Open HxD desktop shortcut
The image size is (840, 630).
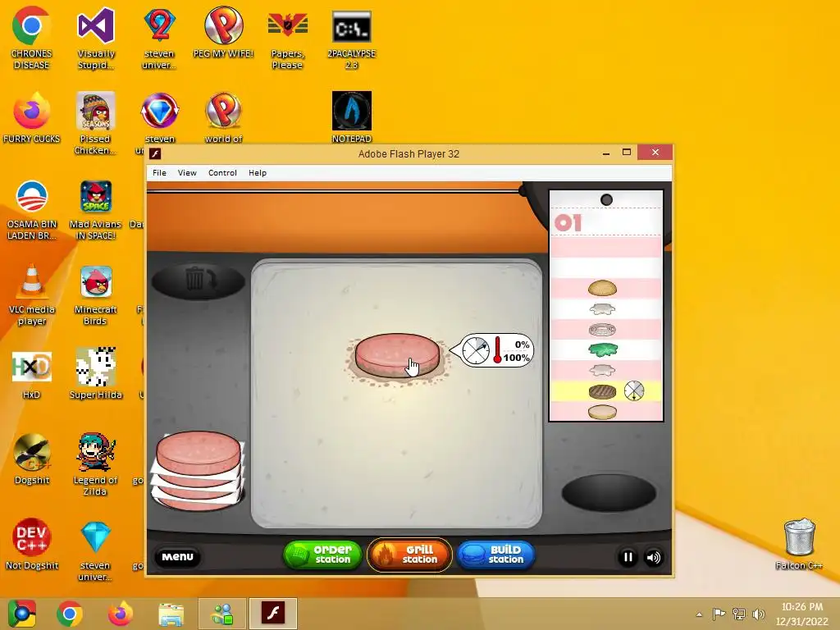click(x=32, y=373)
